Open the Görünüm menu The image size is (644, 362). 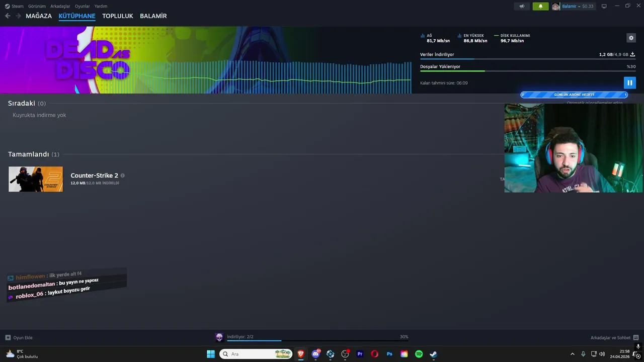pos(37,6)
